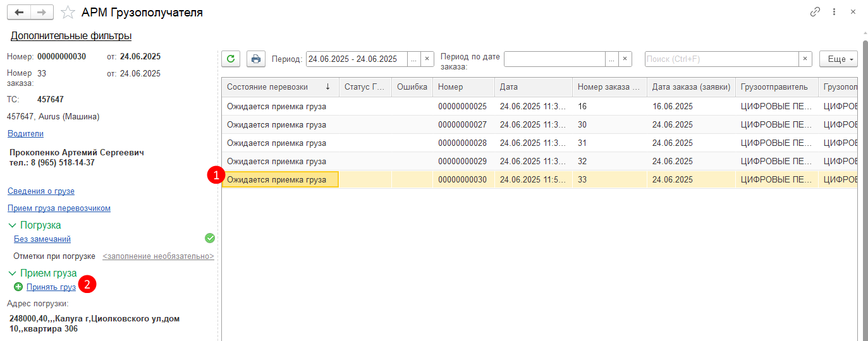The image size is (868, 341).
Task: Select row with number 00000000027
Action: click(x=462, y=125)
